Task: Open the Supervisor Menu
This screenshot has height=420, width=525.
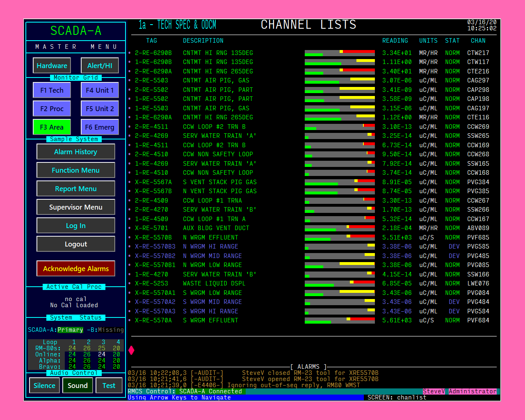Action: tap(76, 207)
